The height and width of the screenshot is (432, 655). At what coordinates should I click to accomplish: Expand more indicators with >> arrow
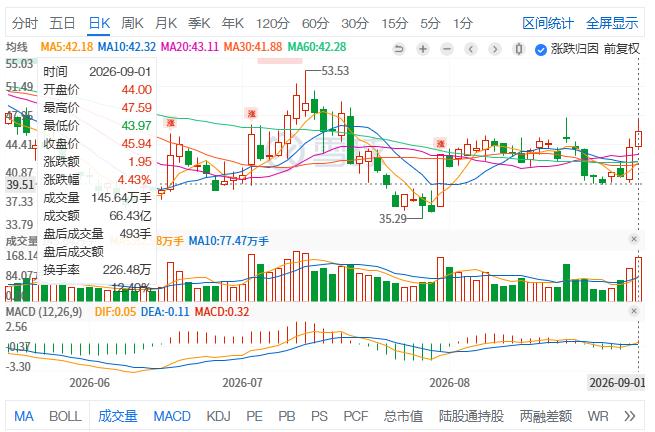tap(630, 416)
